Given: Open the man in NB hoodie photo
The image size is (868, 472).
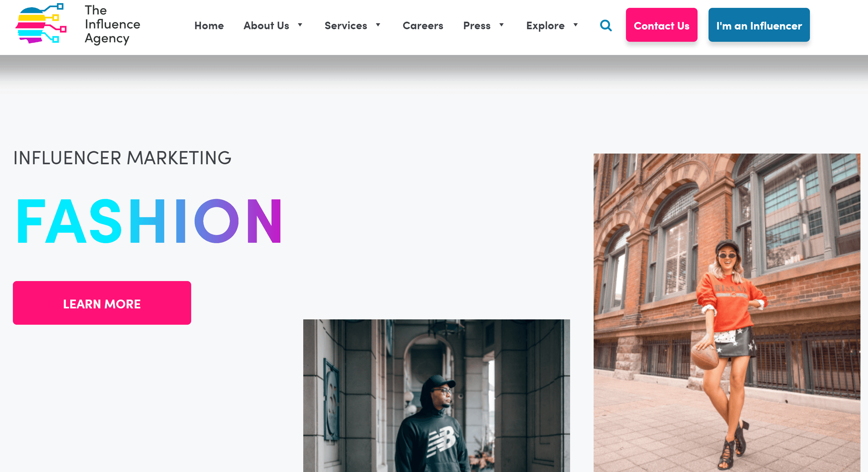Looking at the screenshot, I should [436, 395].
